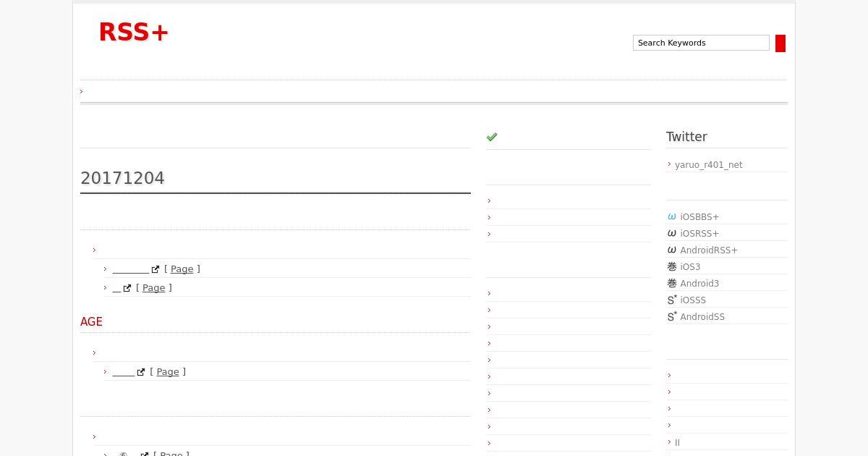Click the external-link icon after the longest underlined title
The image size is (868, 456).
[x=156, y=269]
